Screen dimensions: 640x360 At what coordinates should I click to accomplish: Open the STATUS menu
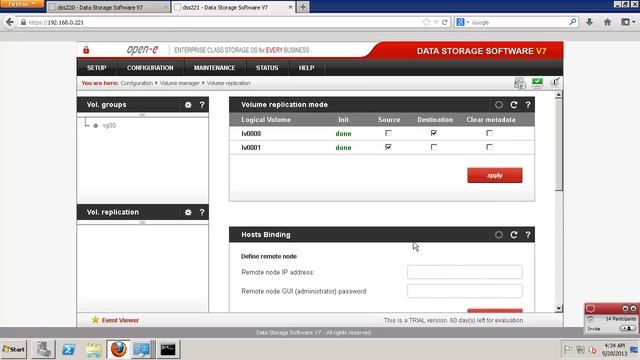pos(267,68)
